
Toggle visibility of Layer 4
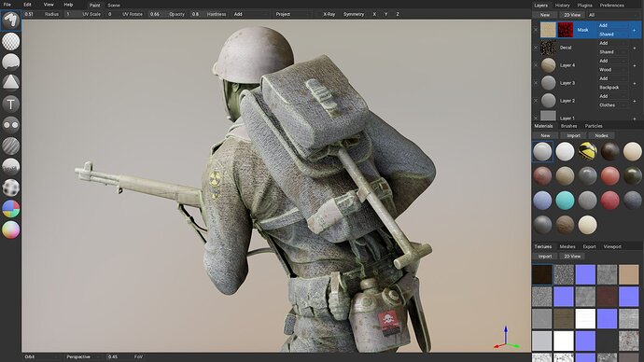click(x=535, y=65)
